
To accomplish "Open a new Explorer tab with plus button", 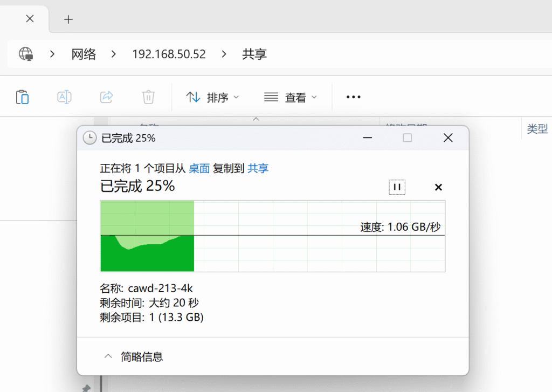I will (68, 19).
